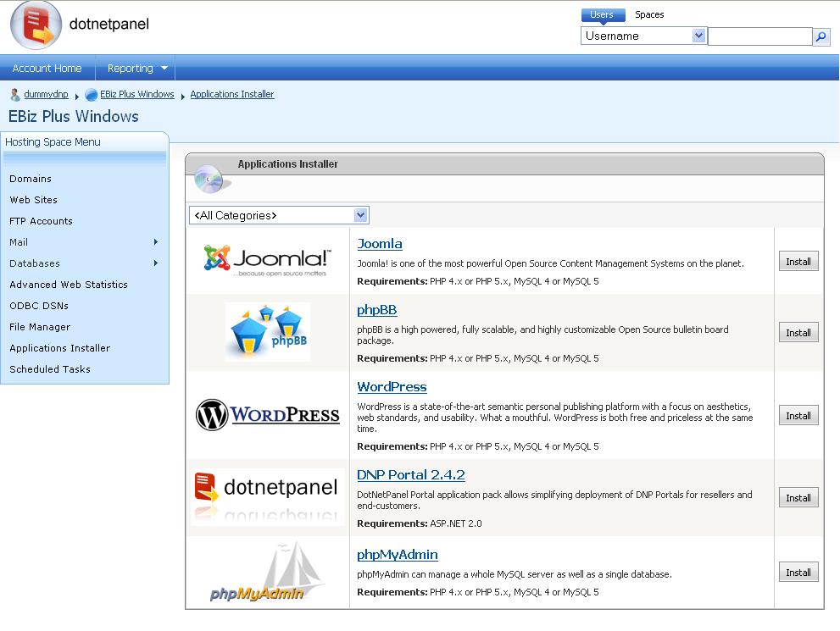This screenshot has width=840, height=631.
Task: Click the Applications Installer panel title
Action: [x=287, y=163]
